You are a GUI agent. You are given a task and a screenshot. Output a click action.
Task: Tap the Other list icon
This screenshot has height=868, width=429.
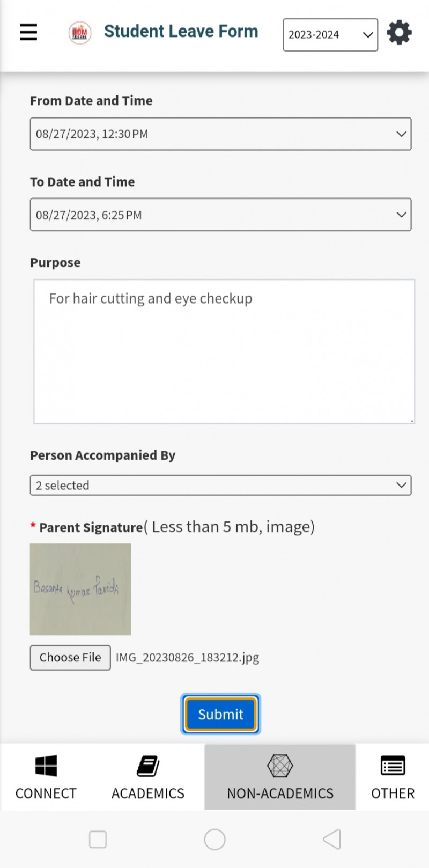393,766
